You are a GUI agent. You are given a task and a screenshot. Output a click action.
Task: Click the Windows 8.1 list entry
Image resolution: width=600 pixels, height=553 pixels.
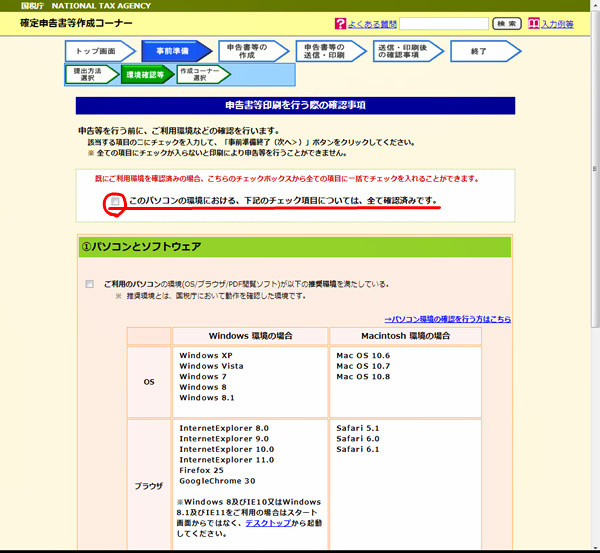[x=207, y=398]
